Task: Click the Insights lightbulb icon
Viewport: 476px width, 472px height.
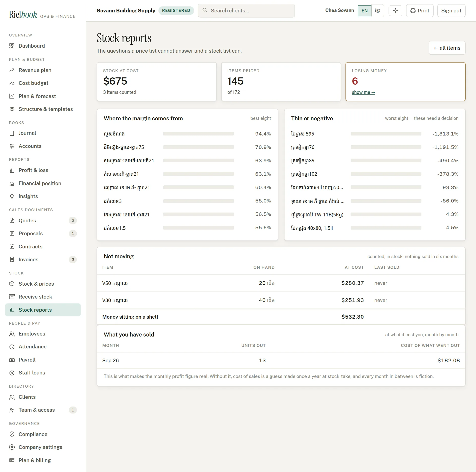Action: (x=12, y=196)
